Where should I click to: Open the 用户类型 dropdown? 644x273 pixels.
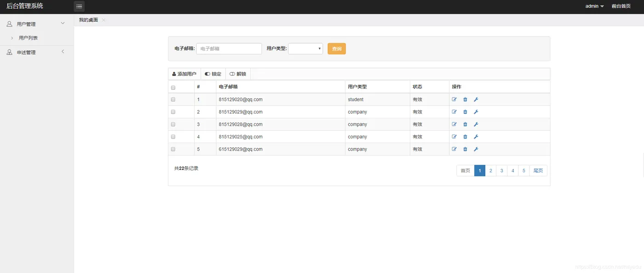305,48
